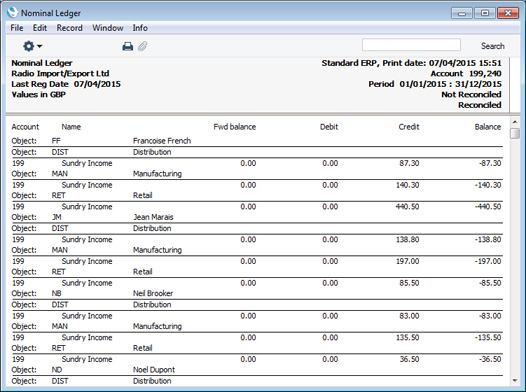Image resolution: width=526 pixels, height=392 pixels.
Task: Click the balance value -440.50
Action: 488,207
